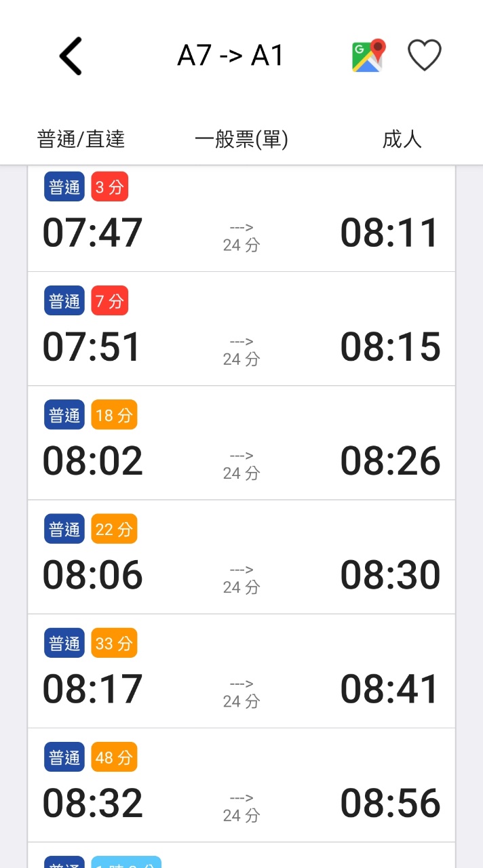
Task: Tap the red 3 分 countdown badge
Action: pyautogui.click(x=110, y=187)
